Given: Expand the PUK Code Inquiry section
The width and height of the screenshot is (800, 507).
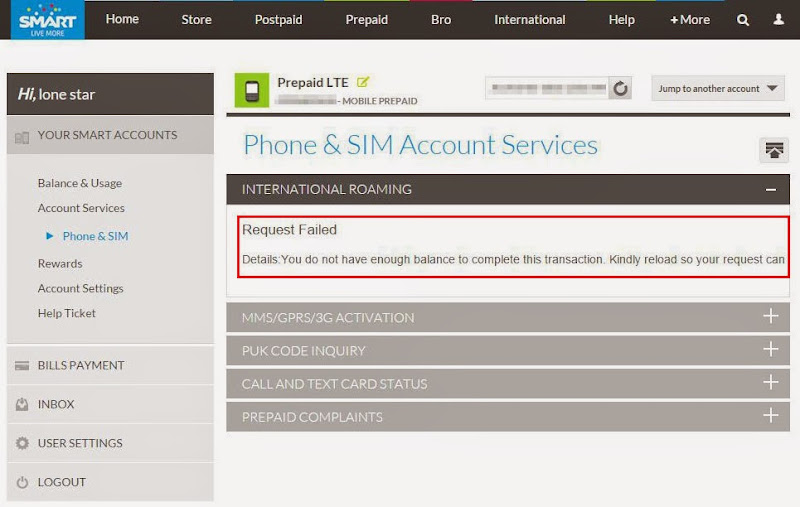Looking at the screenshot, I should pyautogui.click(x=770, y=349).
